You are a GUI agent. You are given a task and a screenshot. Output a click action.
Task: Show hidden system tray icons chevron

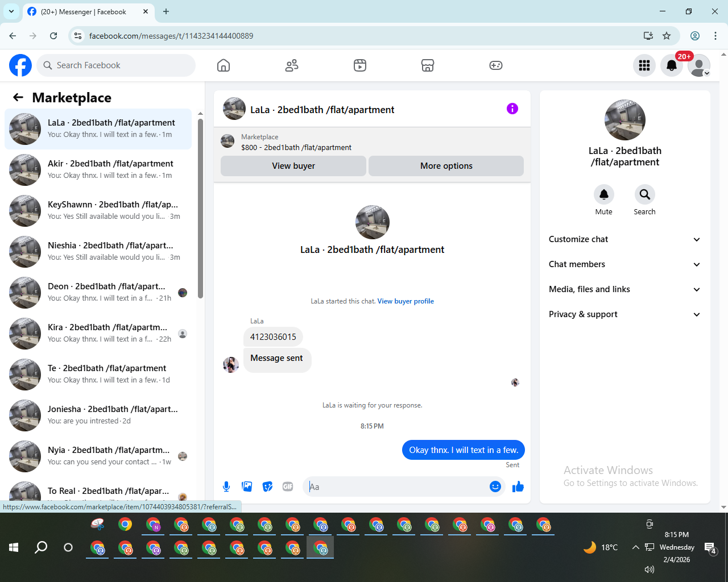pos(635,547)
